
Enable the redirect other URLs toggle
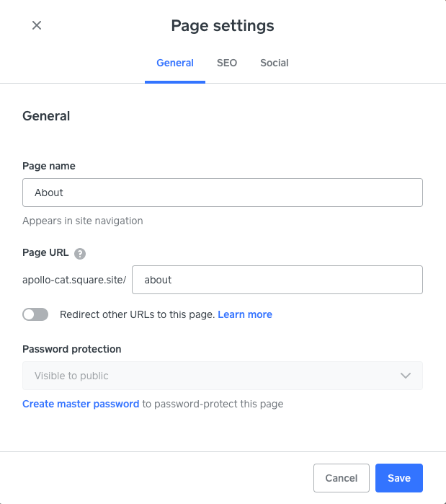point(35,314)
